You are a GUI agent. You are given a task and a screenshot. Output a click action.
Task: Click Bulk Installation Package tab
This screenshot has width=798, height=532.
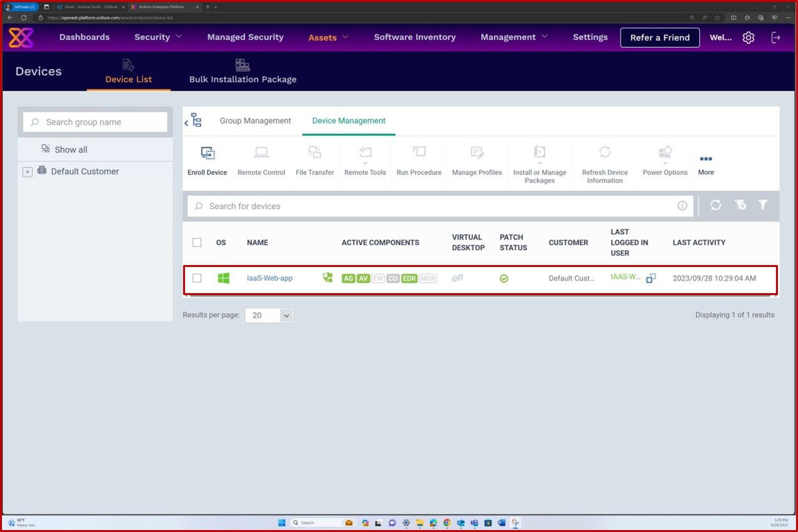[x=242, y=71]
